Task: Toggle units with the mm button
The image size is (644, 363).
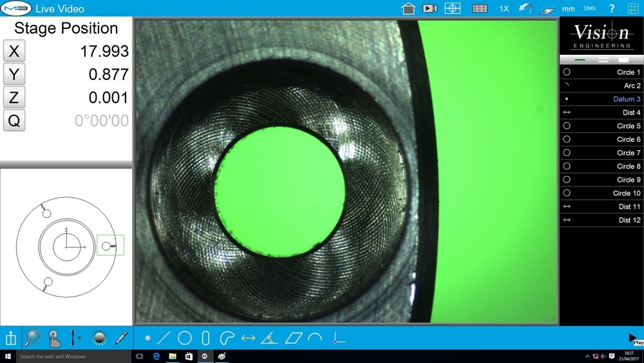Action: (x=568, y=9)
